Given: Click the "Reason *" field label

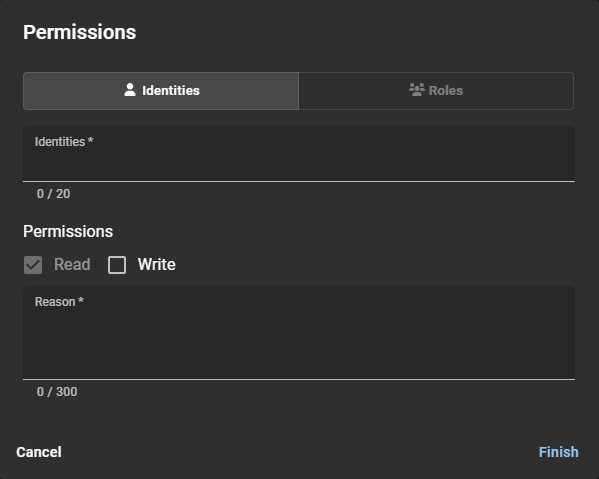Looking at the screenshot, I should pos(59,302).
